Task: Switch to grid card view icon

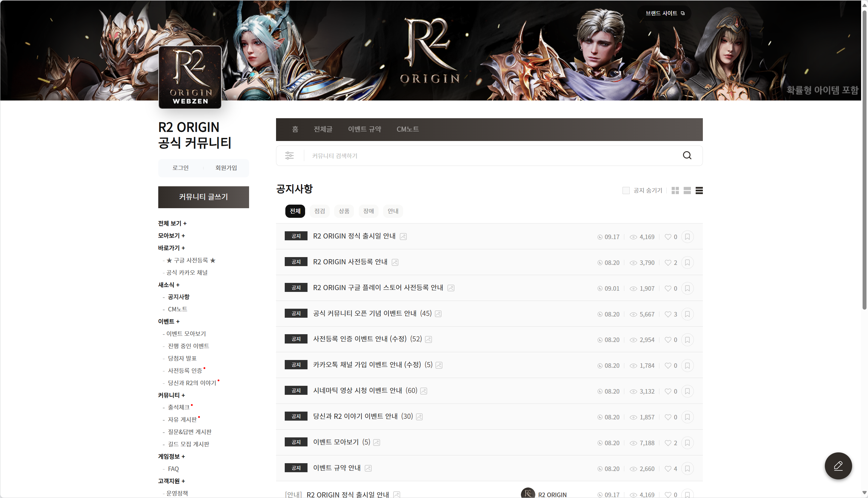Action: (675, 190)
